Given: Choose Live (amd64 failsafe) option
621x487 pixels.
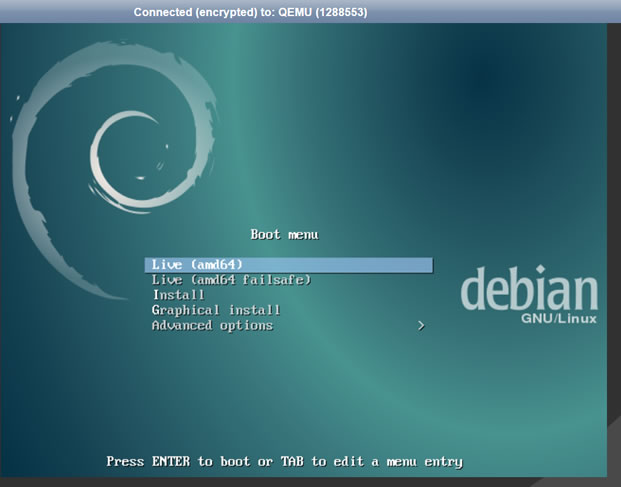Looking at the screenshot, I should point(231,280).
